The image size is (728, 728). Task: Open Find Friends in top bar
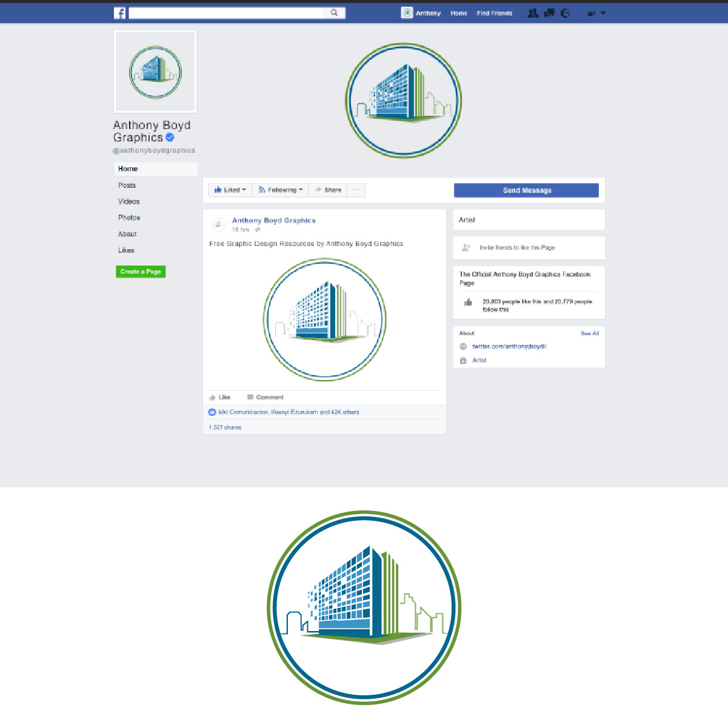[495, 13]
